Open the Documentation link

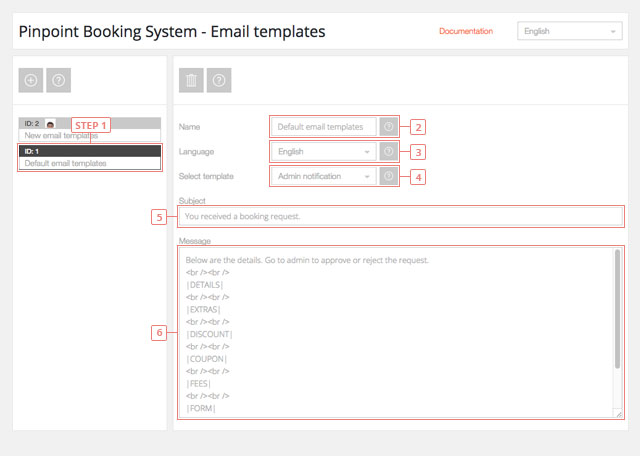coord(466,31)
